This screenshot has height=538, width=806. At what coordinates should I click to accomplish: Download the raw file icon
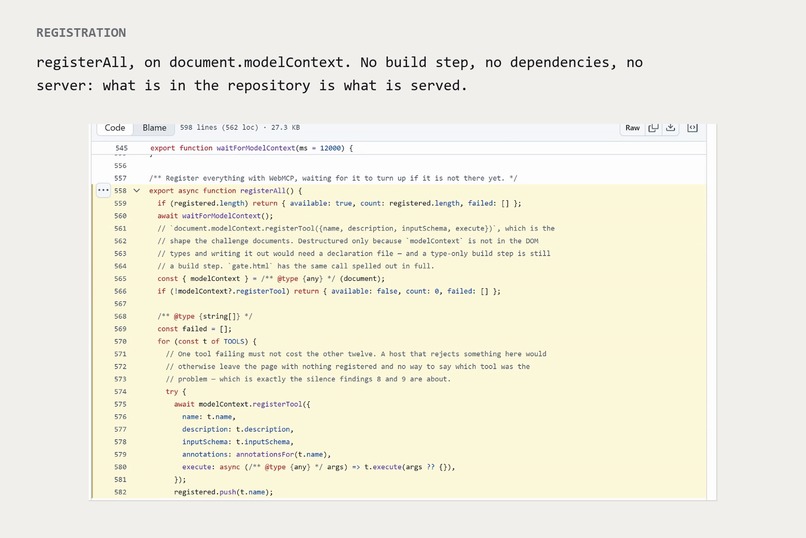click(x=671, y=128)
